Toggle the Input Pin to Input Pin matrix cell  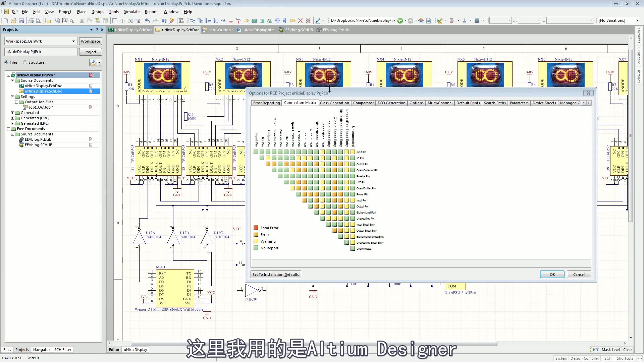(256, 152)
